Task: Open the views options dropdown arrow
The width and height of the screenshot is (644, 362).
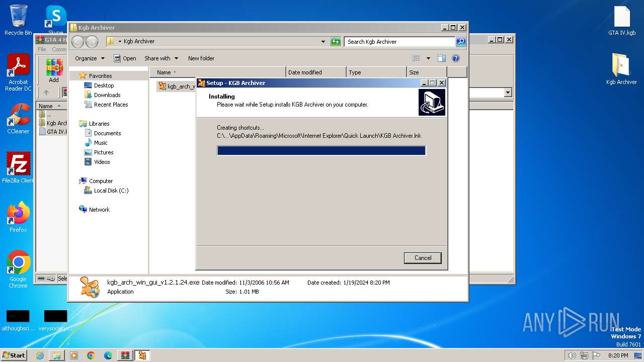Action: point(428,58)
